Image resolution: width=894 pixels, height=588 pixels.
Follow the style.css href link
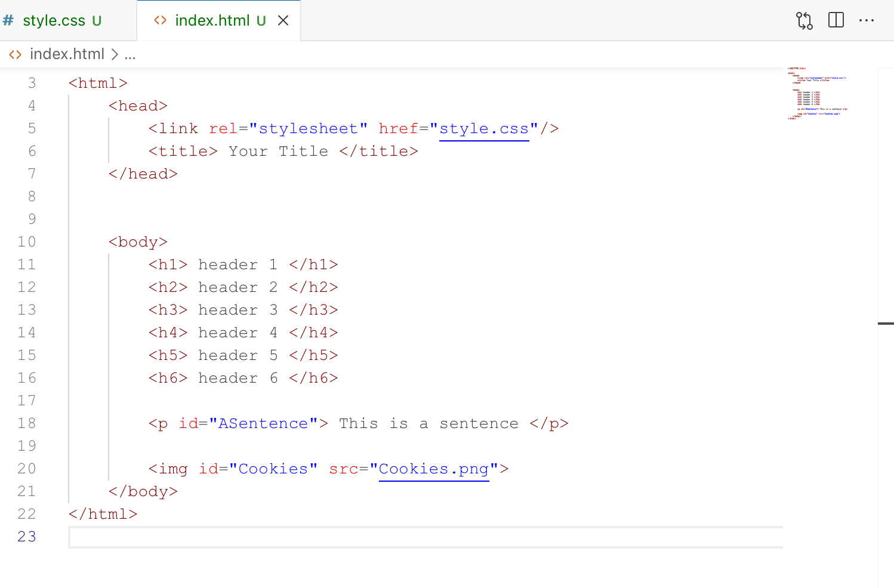pyautogui.click(x=484, y=129)
